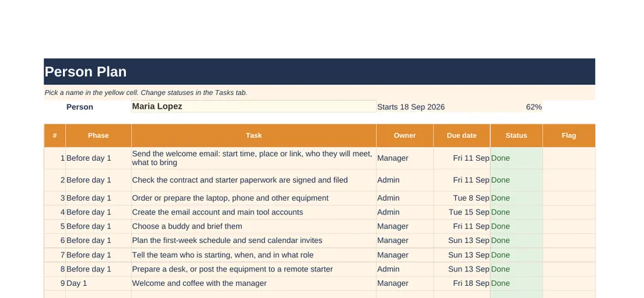This screenshot has height=298, width=644.
Task: Click the Done status for task 9
Action: [x=516, y=283]
